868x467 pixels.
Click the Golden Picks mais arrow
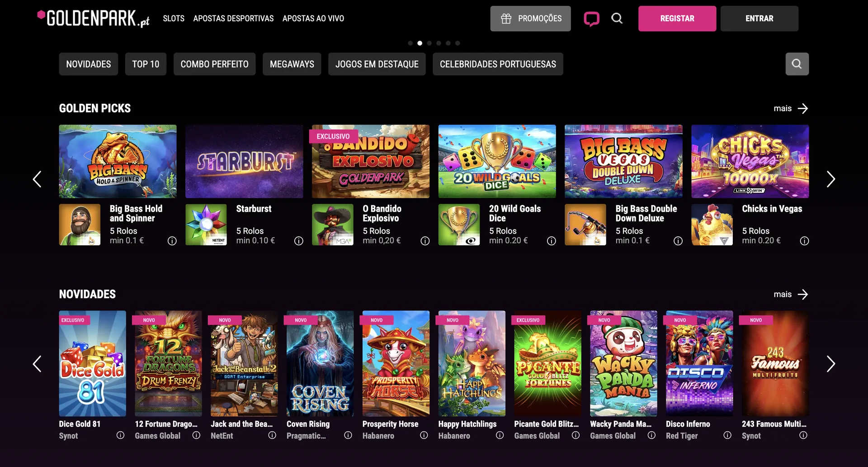click(x=803, y=109)
